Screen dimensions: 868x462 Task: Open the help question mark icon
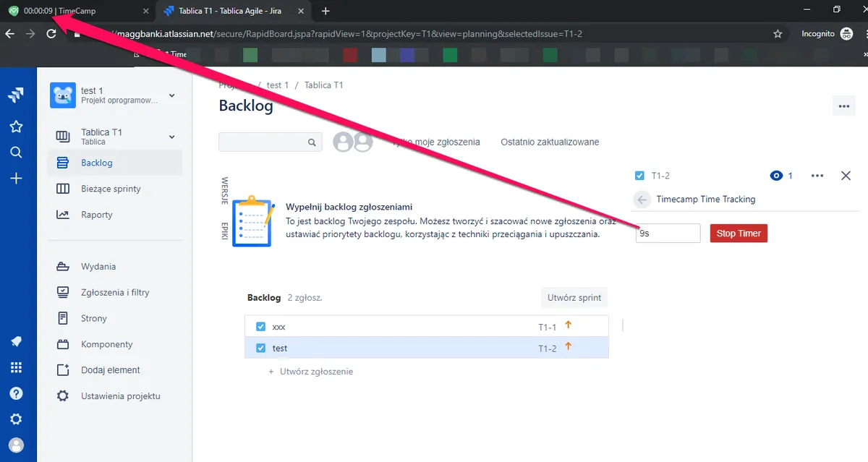(x=16, y=393)
